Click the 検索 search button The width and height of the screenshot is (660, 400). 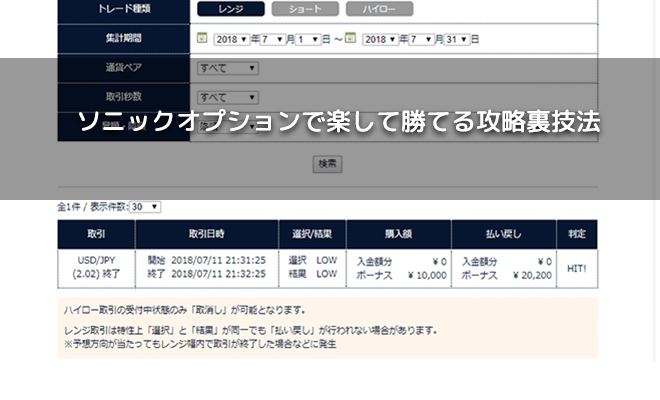pos(327,164)
